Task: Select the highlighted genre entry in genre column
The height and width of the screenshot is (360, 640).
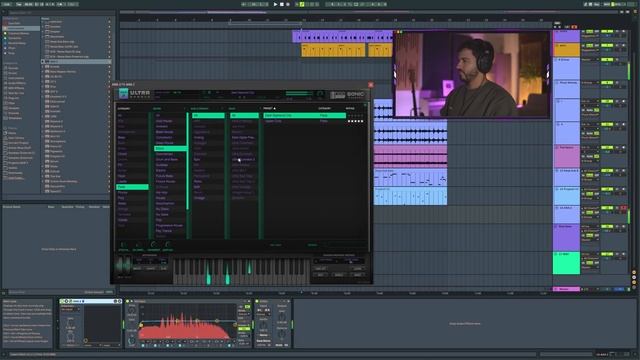Action: coord(170,149)
